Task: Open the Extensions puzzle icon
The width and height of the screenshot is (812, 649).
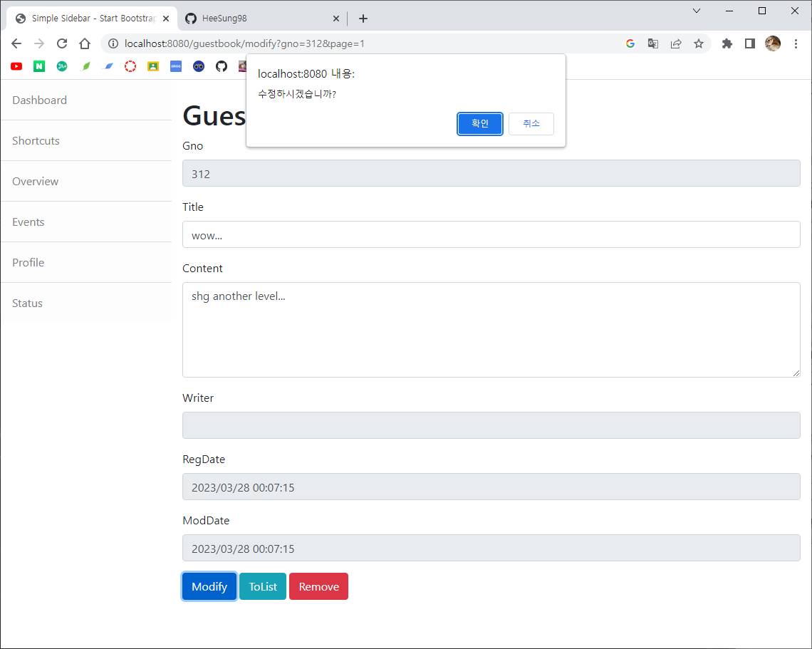Action: (x=727, y=43)
